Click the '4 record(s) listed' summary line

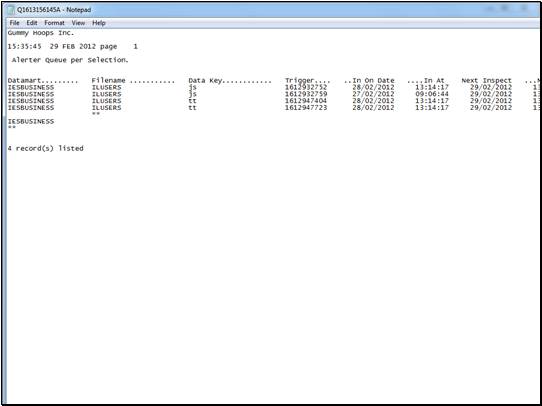pyautogui.click(x=45, y=148)
